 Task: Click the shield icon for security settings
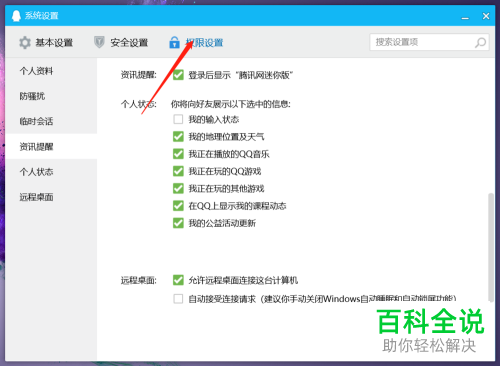99,42
